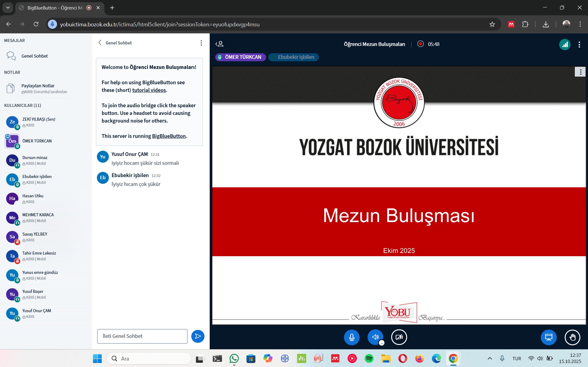Mute or unmute the microphone
This screenshot has width=588, height=367.
point(352,337)
